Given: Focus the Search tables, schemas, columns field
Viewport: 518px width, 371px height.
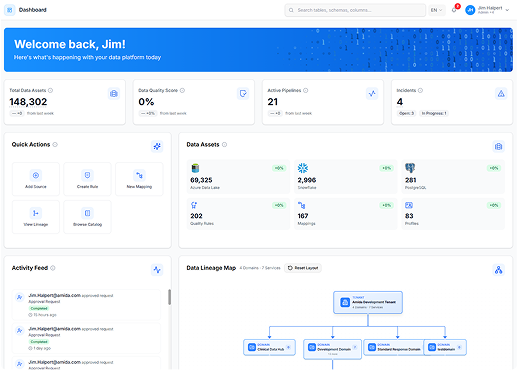Looking at the screenshot, I should coord(355,10).
